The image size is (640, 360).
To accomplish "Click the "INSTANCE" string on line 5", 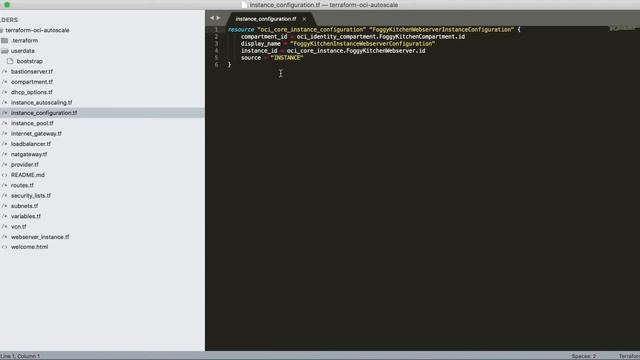I will click(287, 58).
